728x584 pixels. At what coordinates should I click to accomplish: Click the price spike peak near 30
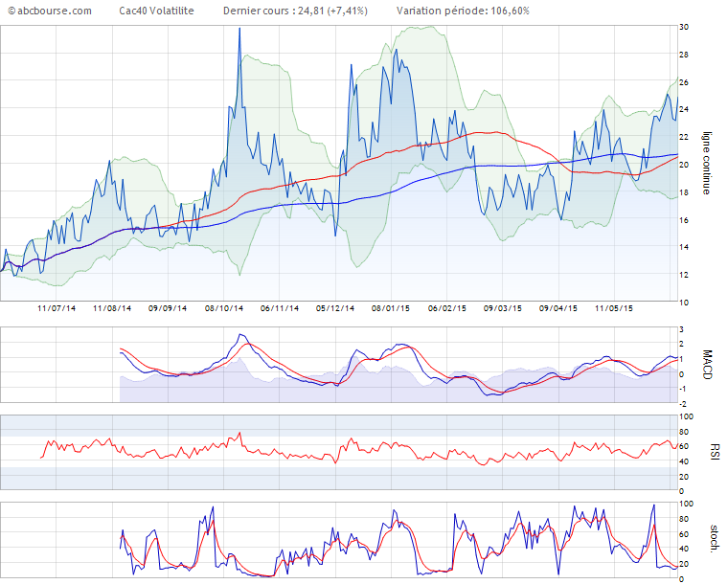pos(239,29)
